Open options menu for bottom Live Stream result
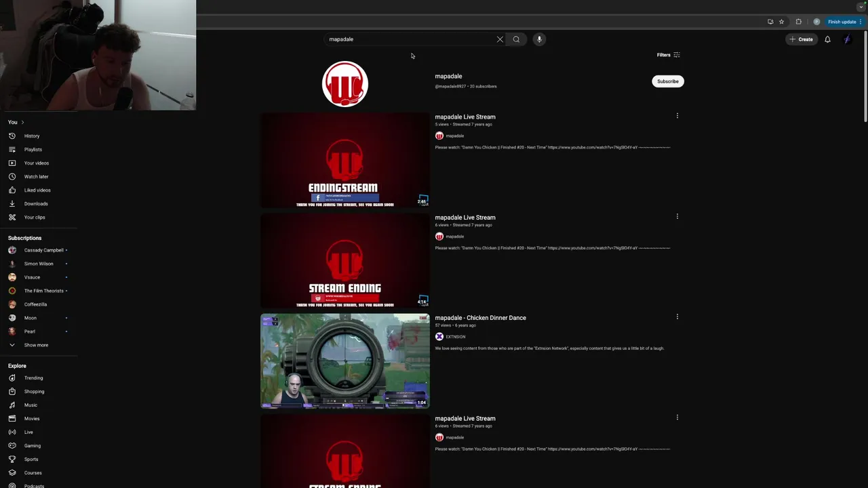This screenshot has width=868, height=488. click(x=677, y=418)
